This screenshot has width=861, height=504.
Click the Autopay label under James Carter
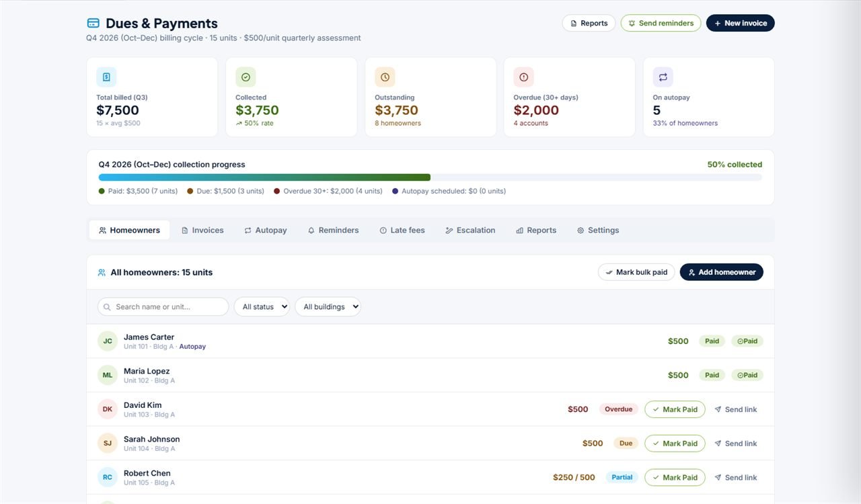pyautogui.click(x=192, y=347)
